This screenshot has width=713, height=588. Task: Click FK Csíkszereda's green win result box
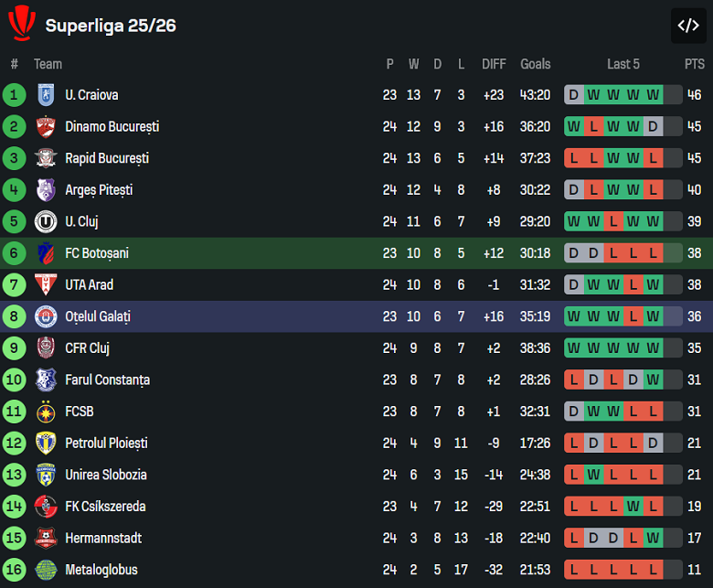click(633, 507)
